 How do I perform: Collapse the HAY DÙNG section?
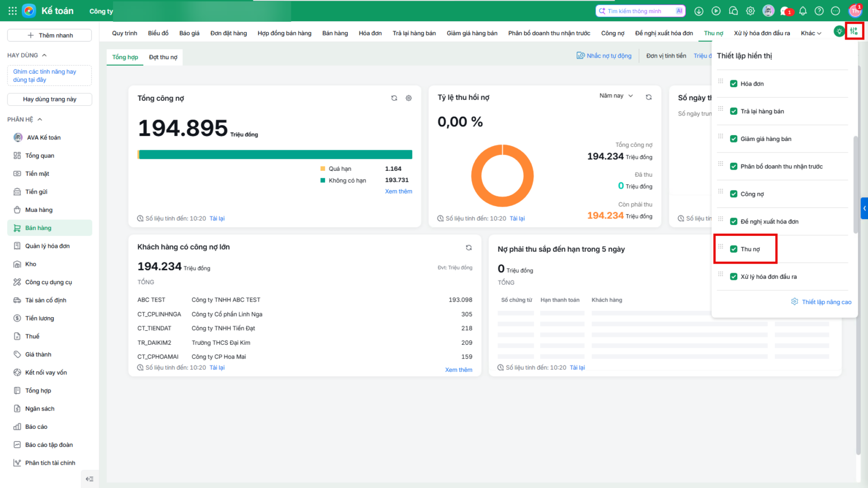pos(44,55)
